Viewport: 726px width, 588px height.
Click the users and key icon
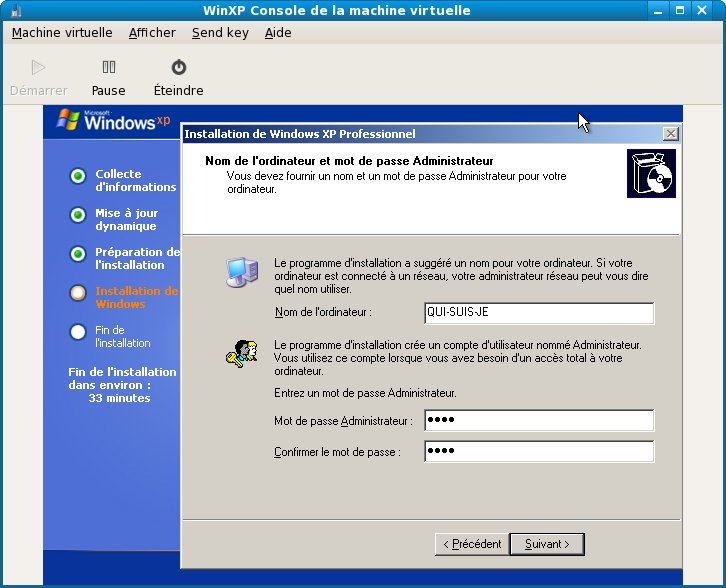point(241,353)
